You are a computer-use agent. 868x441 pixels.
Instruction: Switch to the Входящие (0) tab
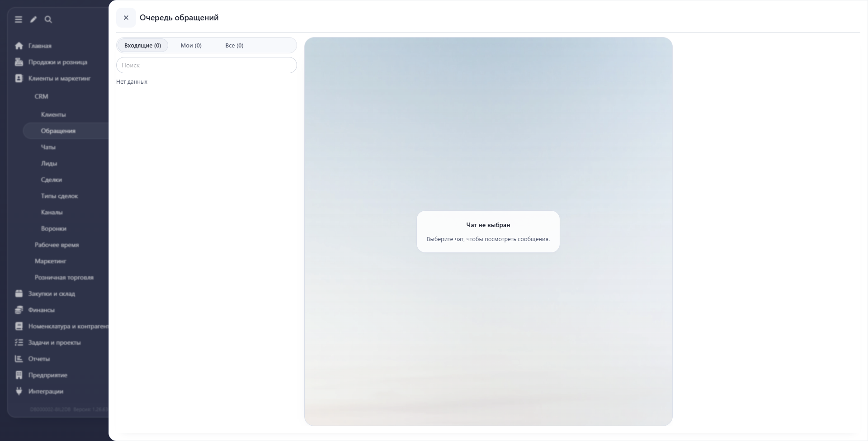pyautogui.click(x=142, y=45)
